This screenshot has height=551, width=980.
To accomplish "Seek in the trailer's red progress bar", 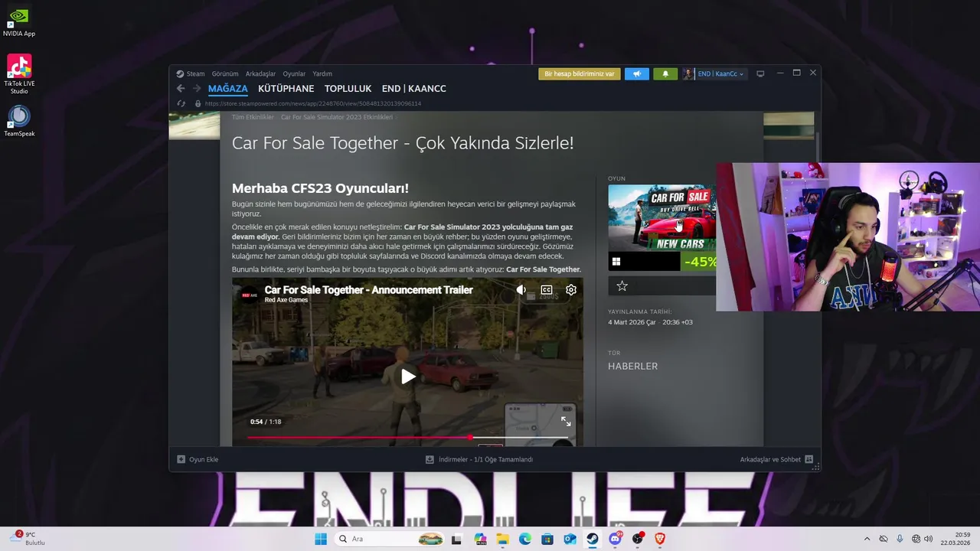I will coord(408,438).
